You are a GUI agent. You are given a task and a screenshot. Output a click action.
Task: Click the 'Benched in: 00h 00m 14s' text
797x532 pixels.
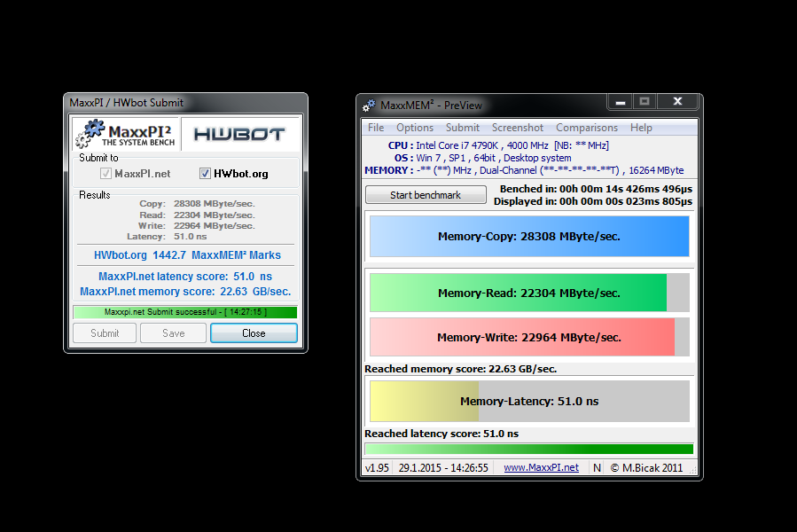point(596,189)
